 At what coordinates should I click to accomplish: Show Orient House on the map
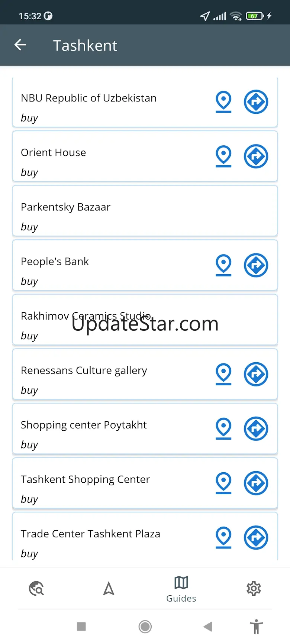tap(223, 156)
